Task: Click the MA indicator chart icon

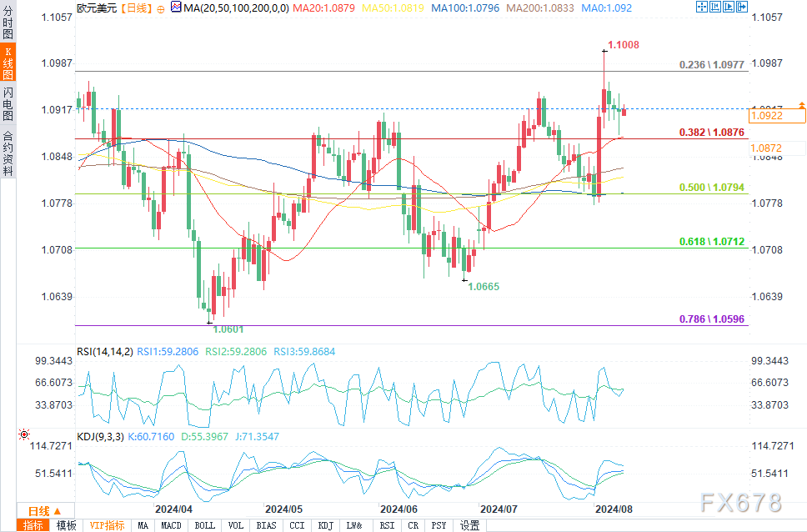Action: click(x=176, y=8)
